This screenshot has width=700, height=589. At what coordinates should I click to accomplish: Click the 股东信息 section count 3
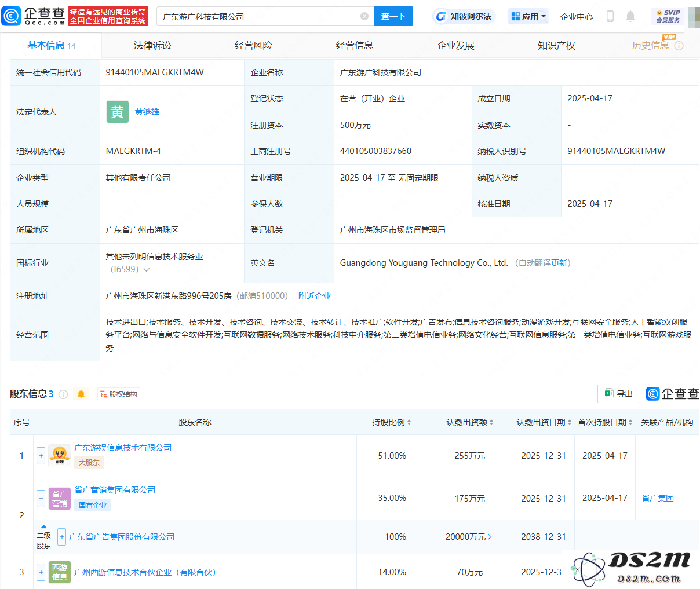(x=51, y=394)
